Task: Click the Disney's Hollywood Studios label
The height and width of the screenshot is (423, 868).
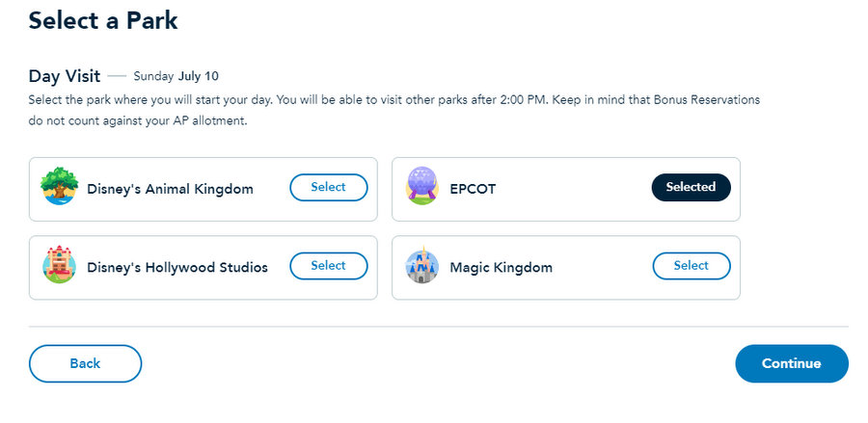Action: point(177,267)
